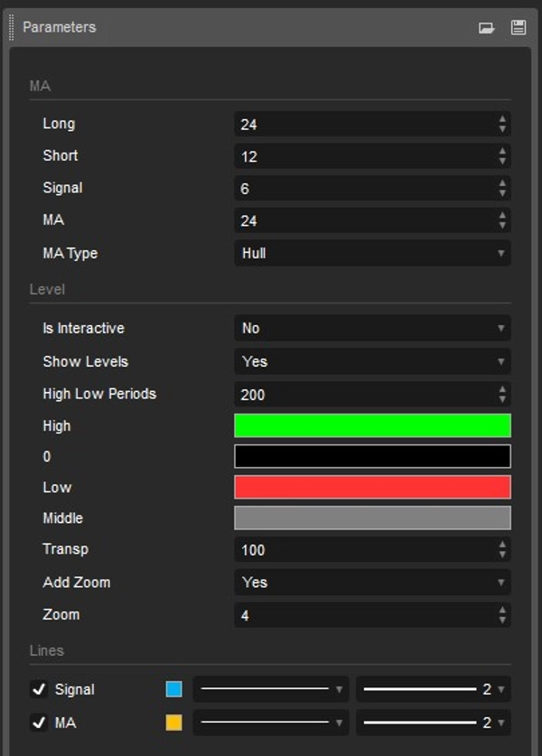The image size is (542, 756).
Task: Click the Transp value input field
Action: pyautogui.click(x=361, y=550)
